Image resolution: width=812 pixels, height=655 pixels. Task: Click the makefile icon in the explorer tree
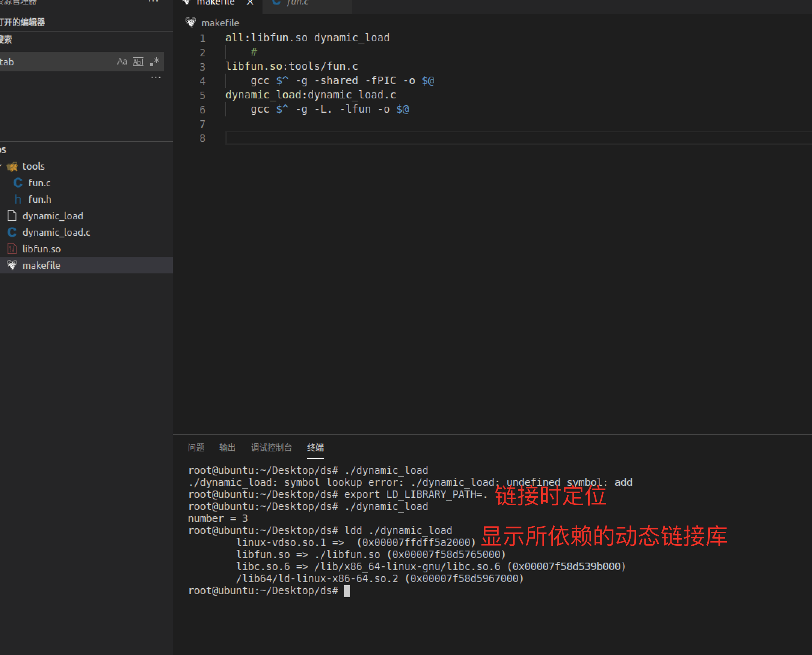pos(12,265)
